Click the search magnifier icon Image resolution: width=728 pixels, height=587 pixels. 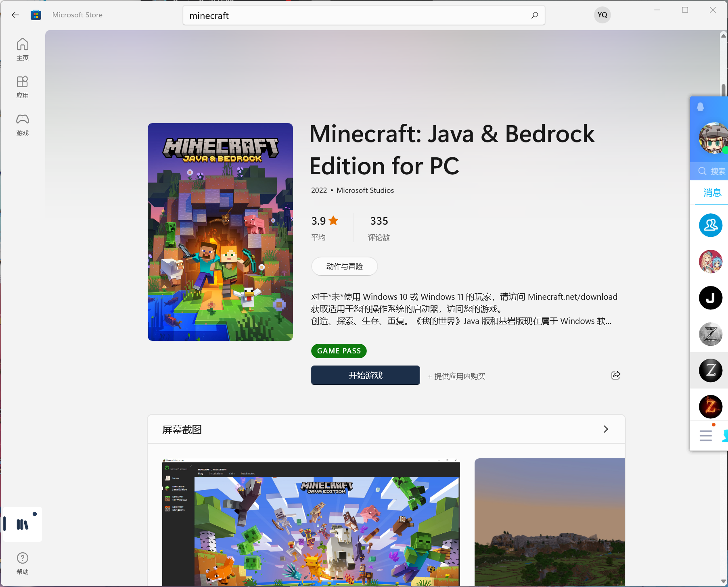[x=535, y=15]
